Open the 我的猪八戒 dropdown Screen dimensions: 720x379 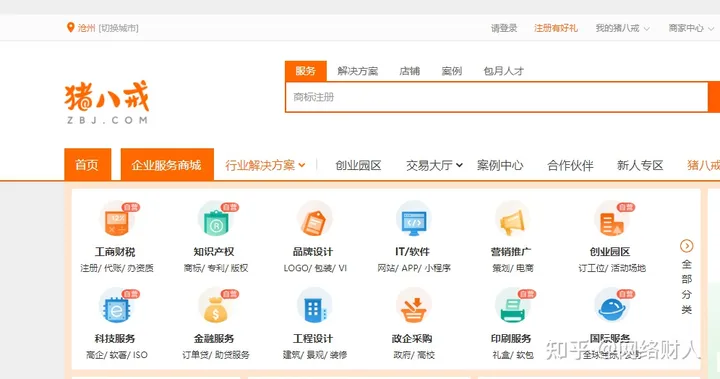click(x=622, y=28)
